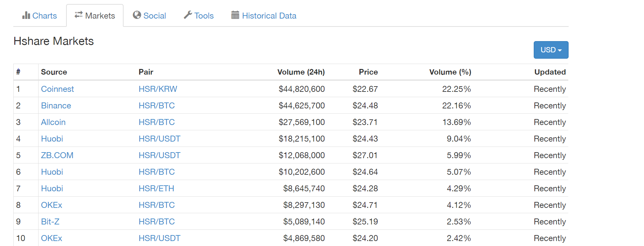Open Bit-Z HSR/BTC pair link
Image resolution: width=644 pixels, height=246 pixels.
point(156,221)
